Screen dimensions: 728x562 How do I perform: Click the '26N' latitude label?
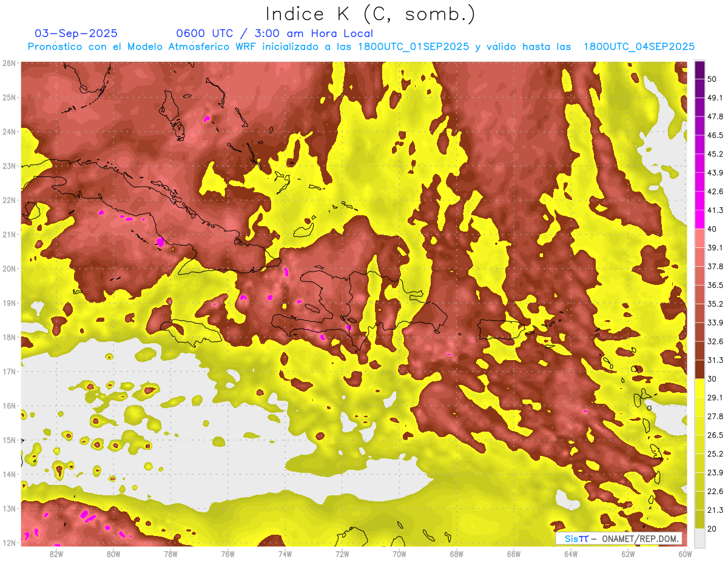[x=9, y=63]
